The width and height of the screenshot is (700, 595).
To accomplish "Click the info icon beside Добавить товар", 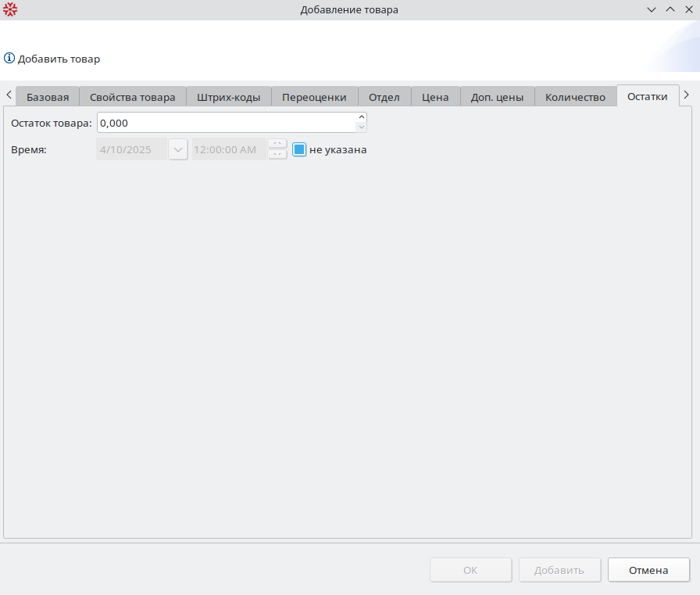I will click(x=9, y=59).
